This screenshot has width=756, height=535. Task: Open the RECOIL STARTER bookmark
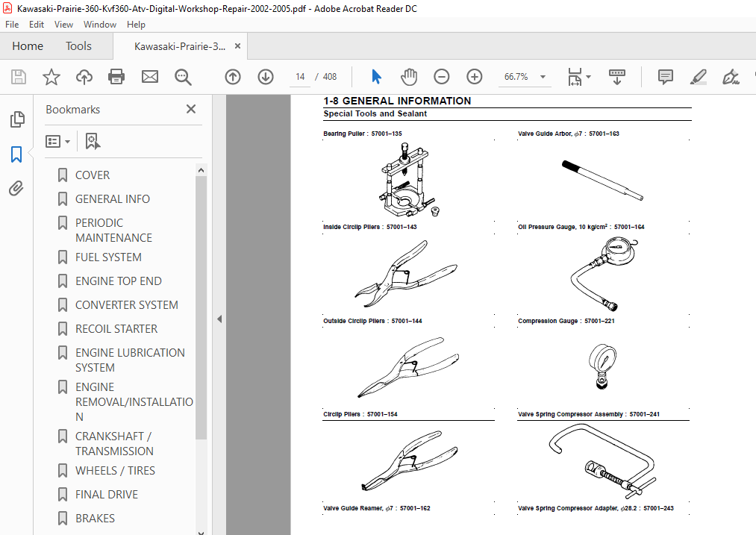116,329
